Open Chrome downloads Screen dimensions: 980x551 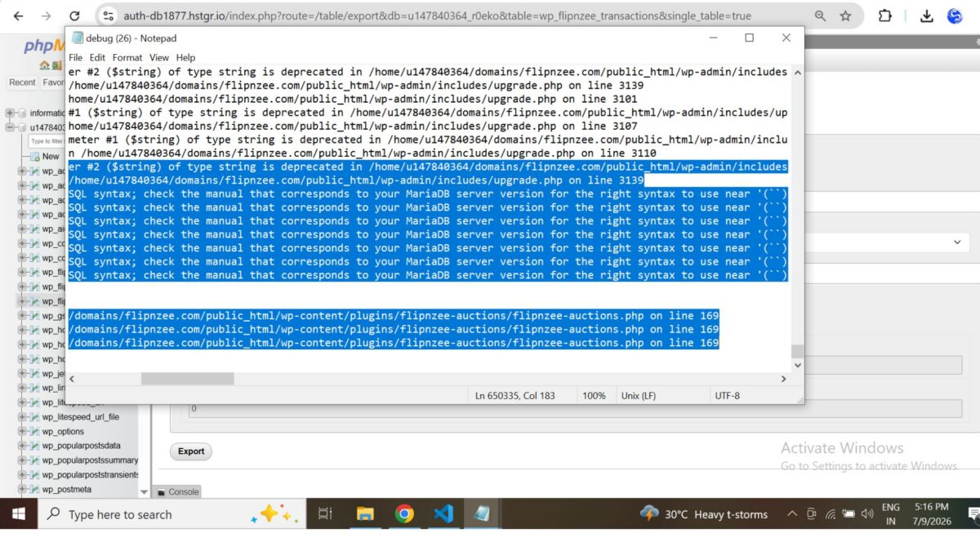click(x=926, y=16)
